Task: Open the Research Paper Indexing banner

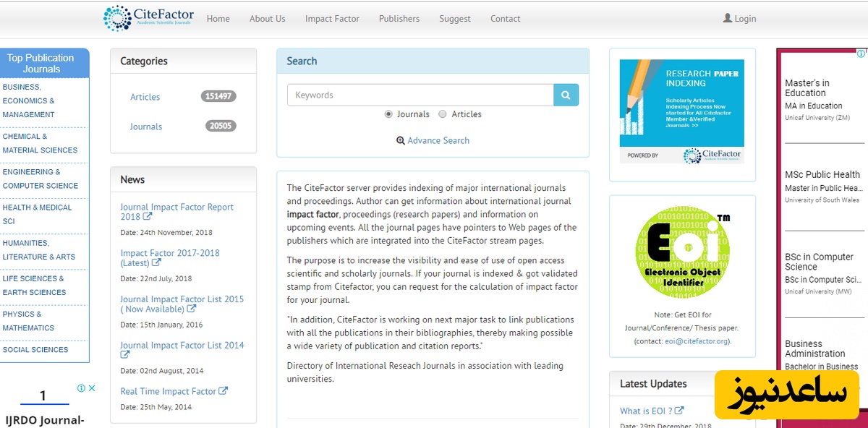Action: [x=681, y=111]
